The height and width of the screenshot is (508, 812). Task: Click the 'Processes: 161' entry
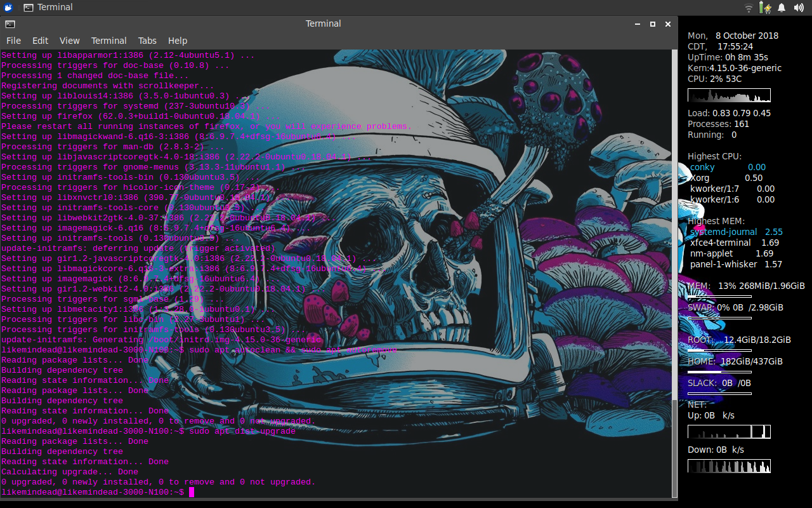pos(719,124)
